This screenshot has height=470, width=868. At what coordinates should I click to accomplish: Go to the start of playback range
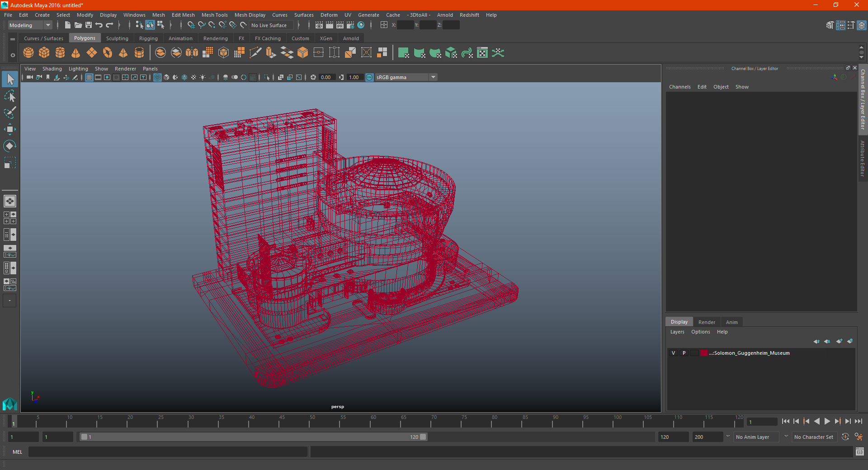click(x=785, y=421)
